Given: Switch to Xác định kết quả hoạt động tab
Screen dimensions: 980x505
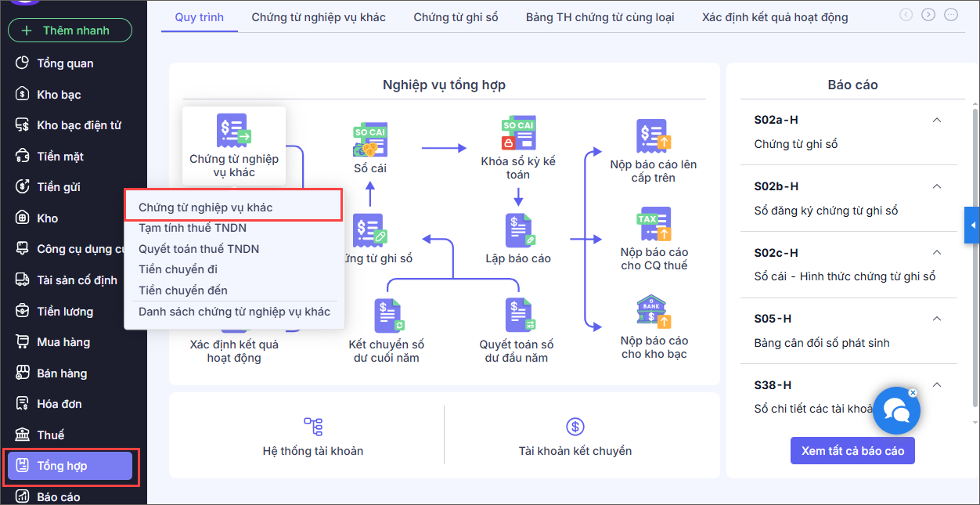Looking at the screenshot, I should (x=775, y=16).
